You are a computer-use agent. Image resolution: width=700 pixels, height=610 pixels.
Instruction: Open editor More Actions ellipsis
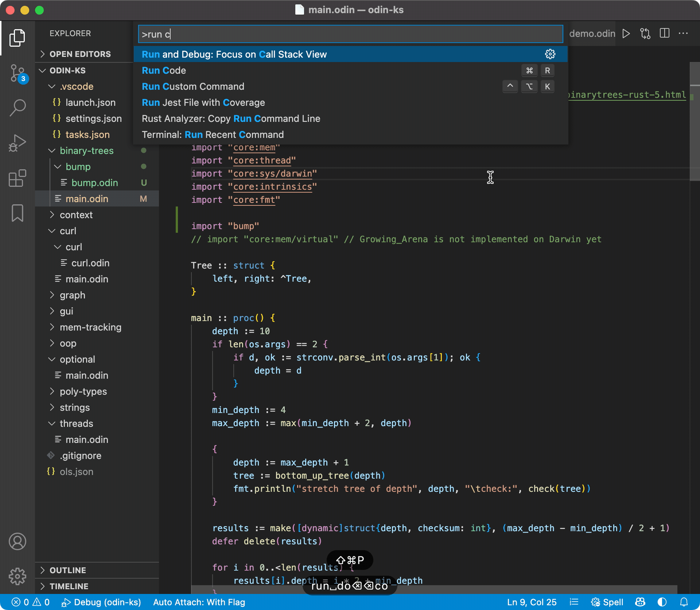click(683, 34)
